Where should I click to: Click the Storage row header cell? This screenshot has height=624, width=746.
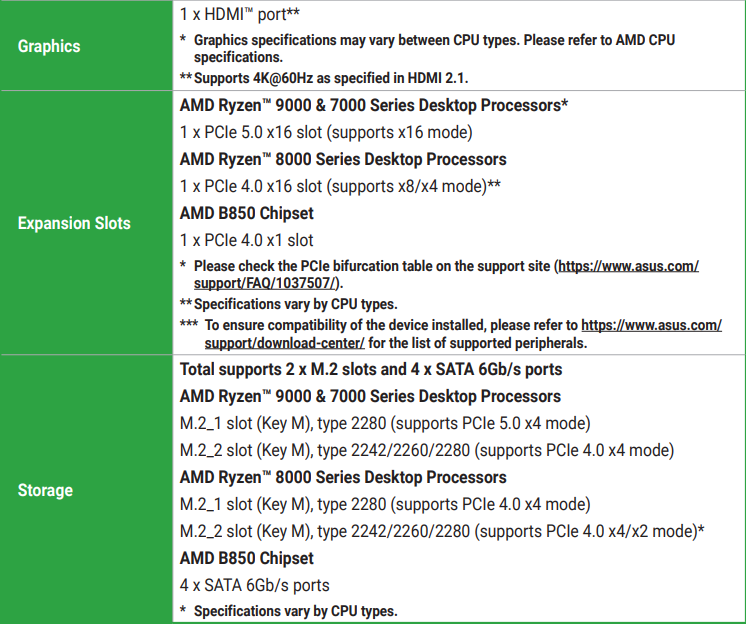[86, 489]
